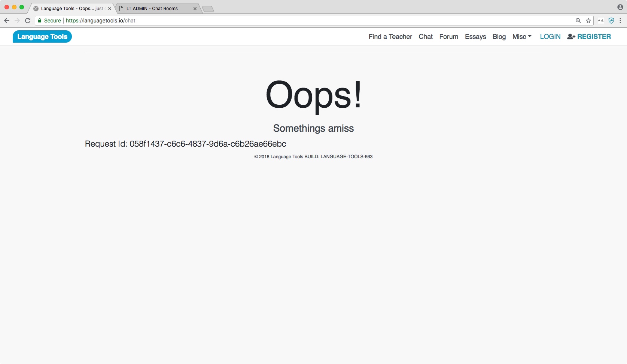Click the browser back arrow
This screenshot has width=627, height=364.
[7, 21]
